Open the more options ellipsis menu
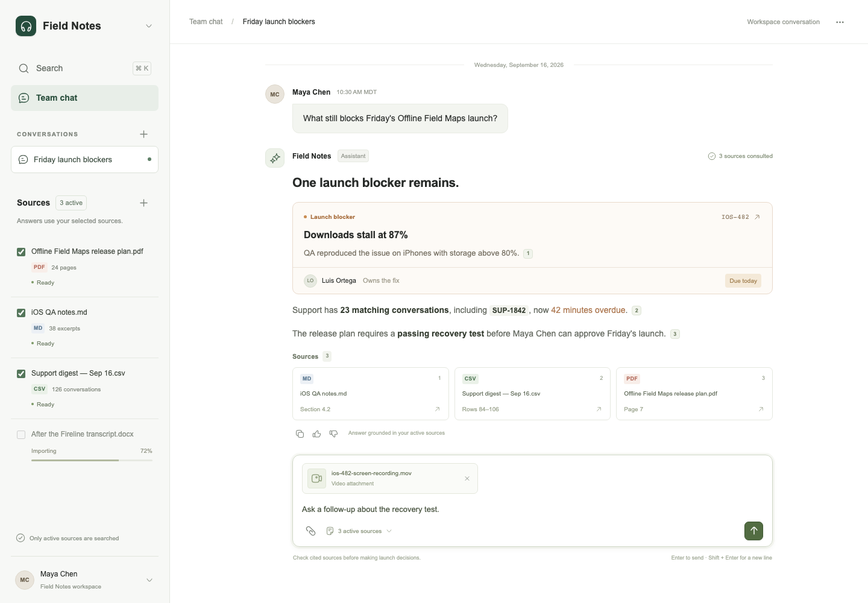The height and width of the screenshot is (603, 868). 840,22
